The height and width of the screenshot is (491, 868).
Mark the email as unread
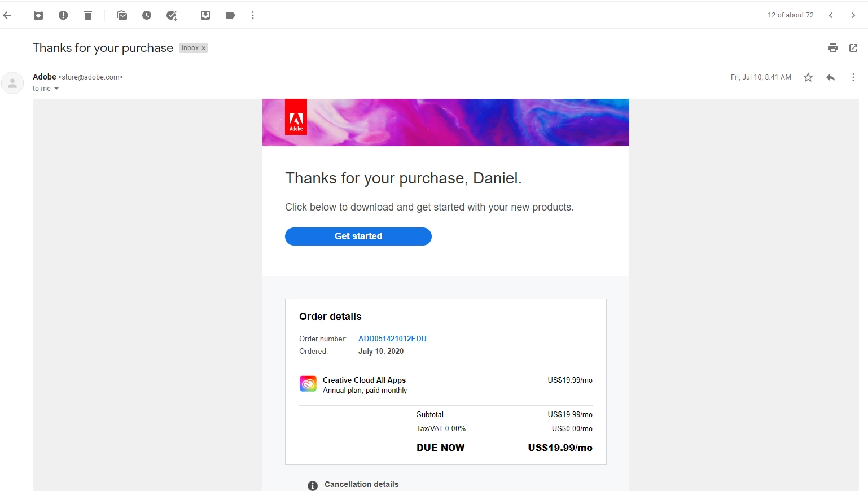122,15
